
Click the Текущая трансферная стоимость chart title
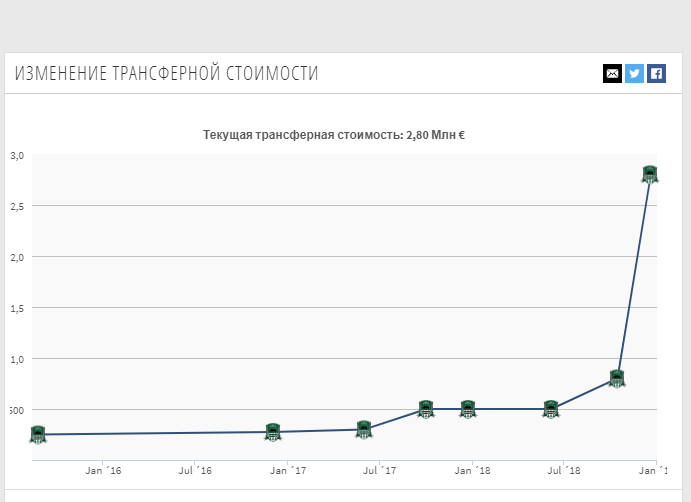tap(334, 135)
